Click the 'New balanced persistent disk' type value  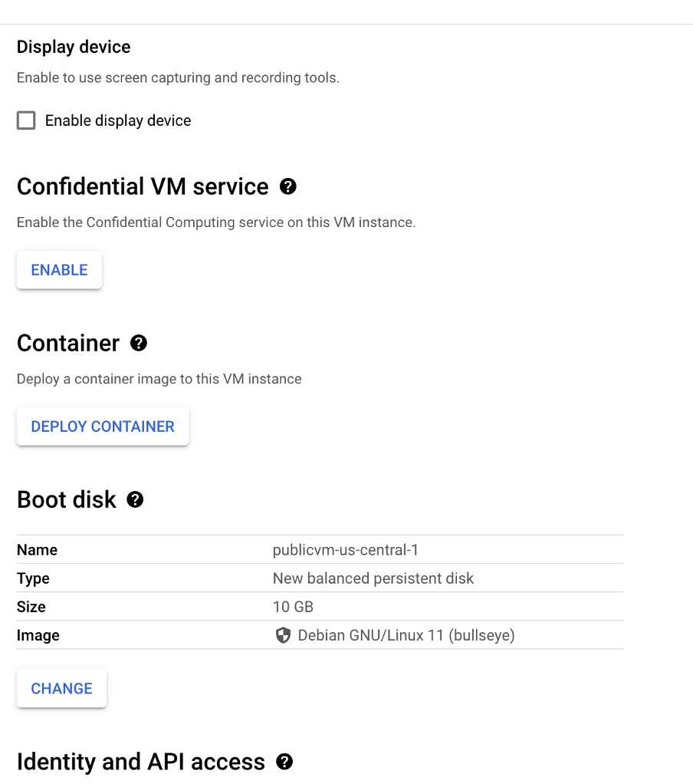point(373,578)
